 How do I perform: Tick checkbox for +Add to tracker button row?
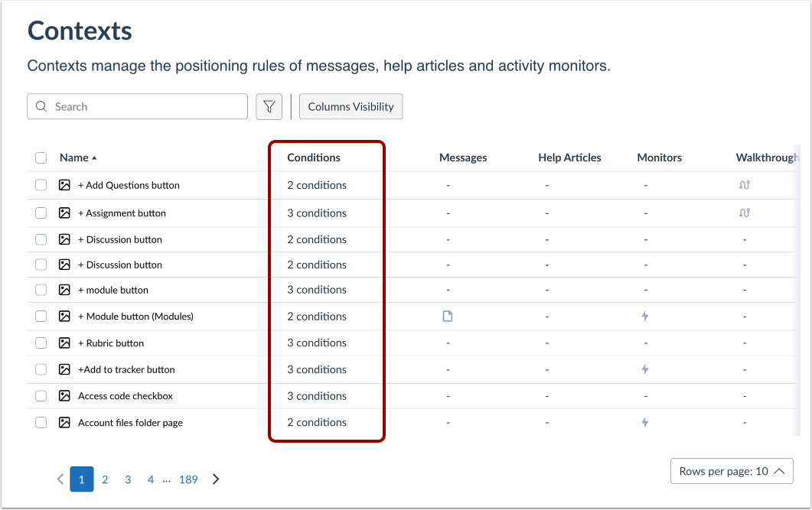[x=41, y=369]
